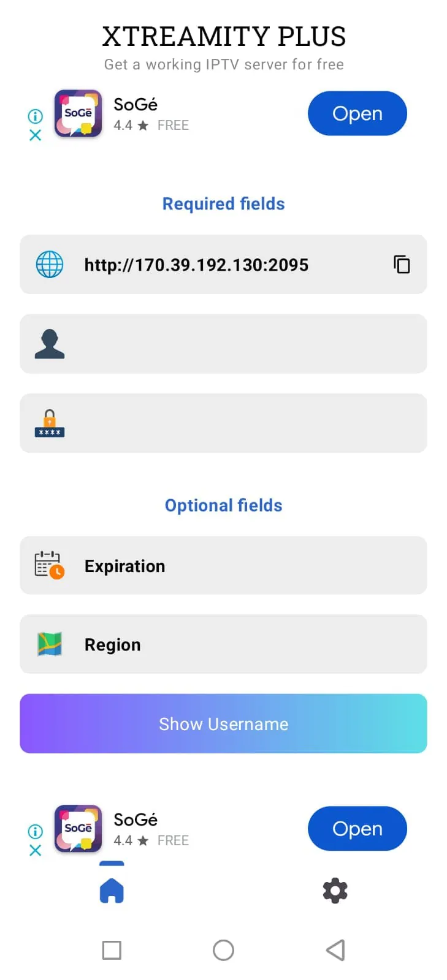Viewport: 447px width, 980px height.
Task: Tap the Expiration calendar icon
Action: click(x=50, y=565)
